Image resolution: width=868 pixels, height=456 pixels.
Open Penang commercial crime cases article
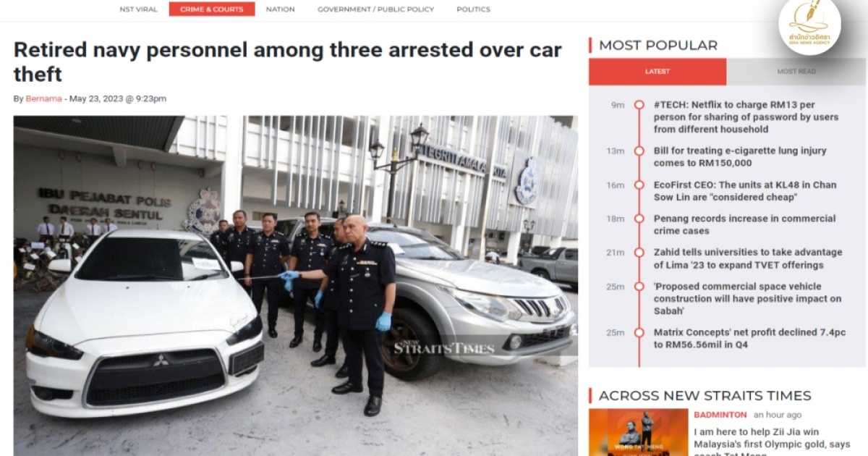pos(744,224)
